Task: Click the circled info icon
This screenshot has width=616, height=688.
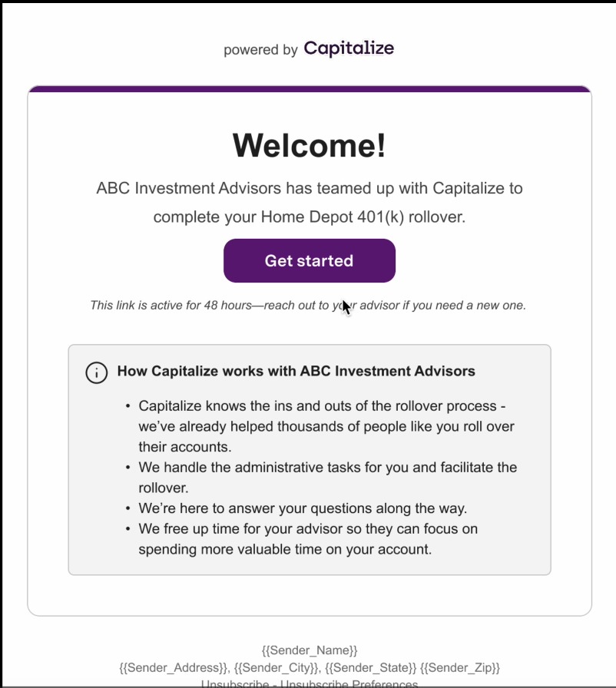Action: tap(96, 372)
